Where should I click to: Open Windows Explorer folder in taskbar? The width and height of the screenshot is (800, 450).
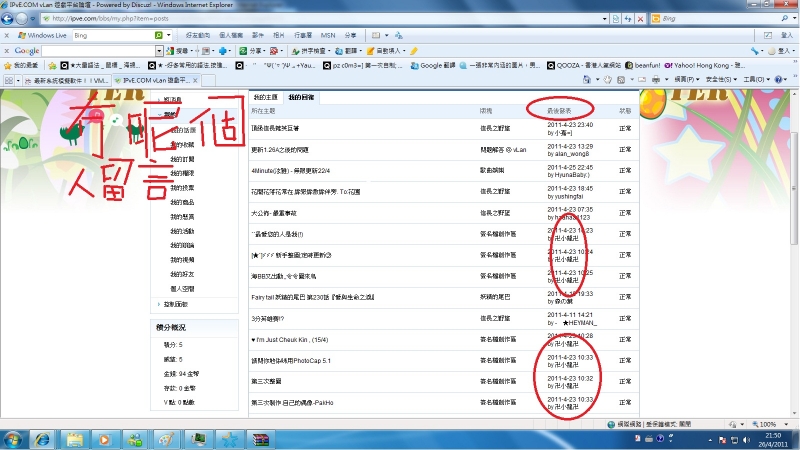73,439
